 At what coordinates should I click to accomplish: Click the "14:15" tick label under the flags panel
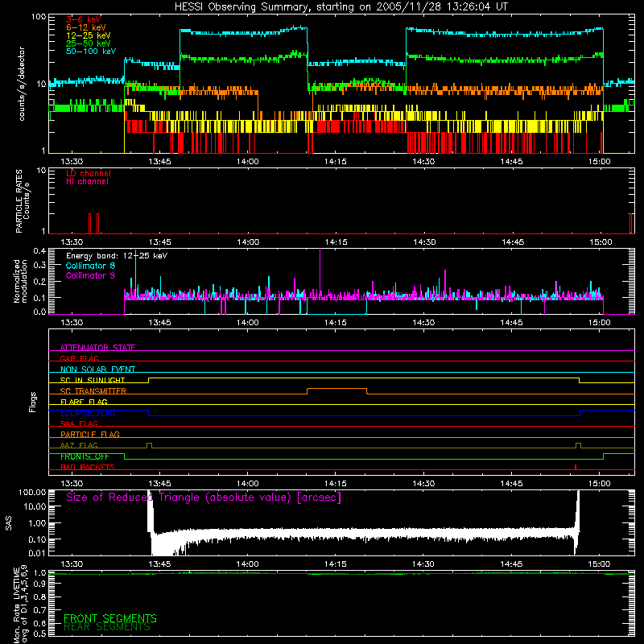tap(335, 484)
